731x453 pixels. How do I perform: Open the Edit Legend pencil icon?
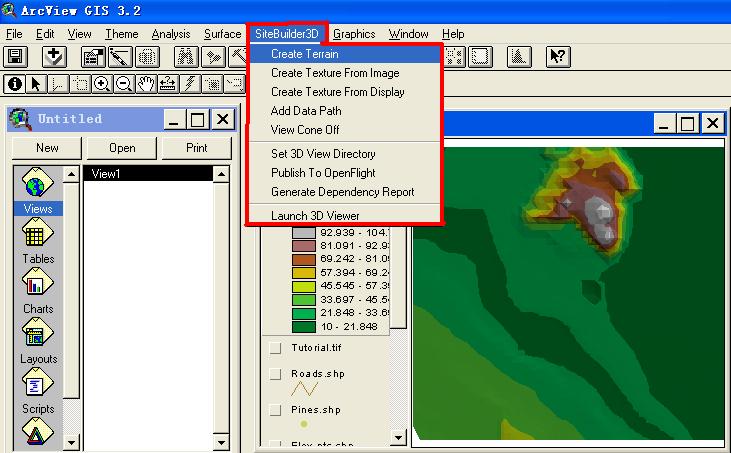[120, 57]
